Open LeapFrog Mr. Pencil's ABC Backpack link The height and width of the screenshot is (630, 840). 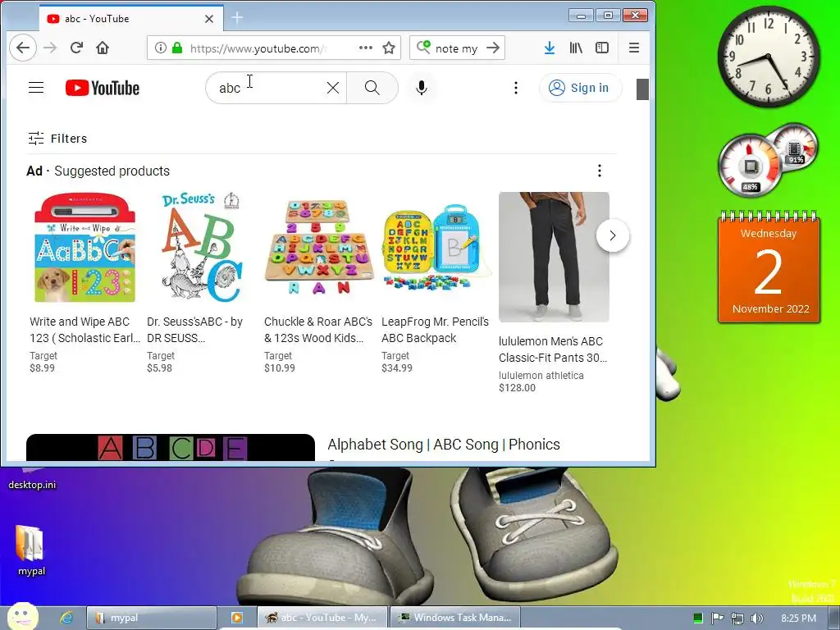coord(435,330)
